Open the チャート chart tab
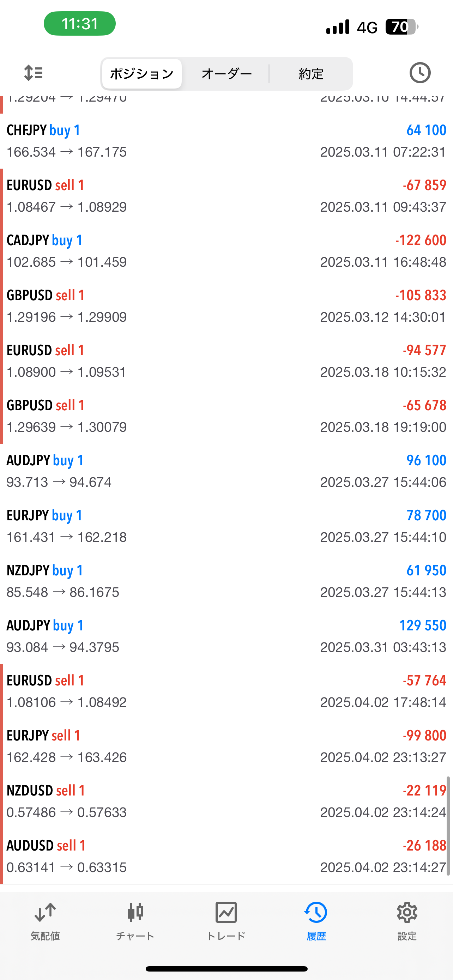 135,921
